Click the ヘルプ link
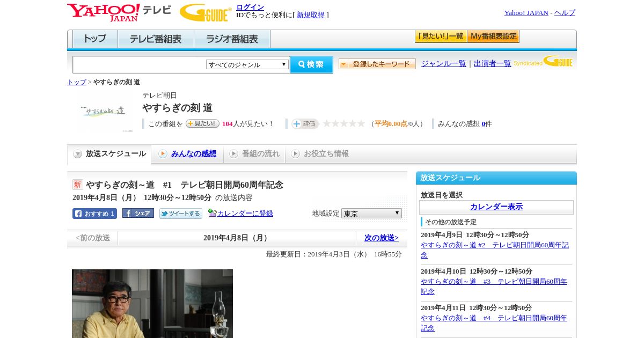This screenshot has height=338, width=644. coord(565,13)
